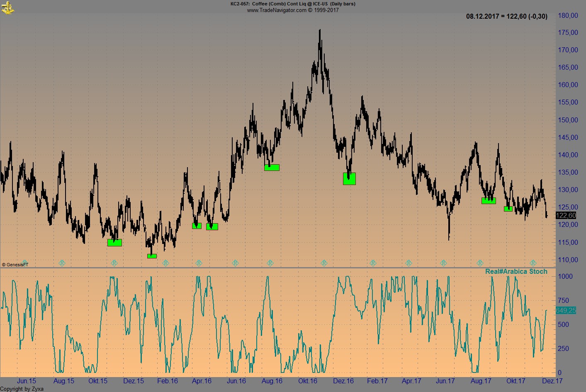Viewport: 586px width, 392px height.
Task: Click the 1000 level on the stochastic axis
Action: click(566, 276)
